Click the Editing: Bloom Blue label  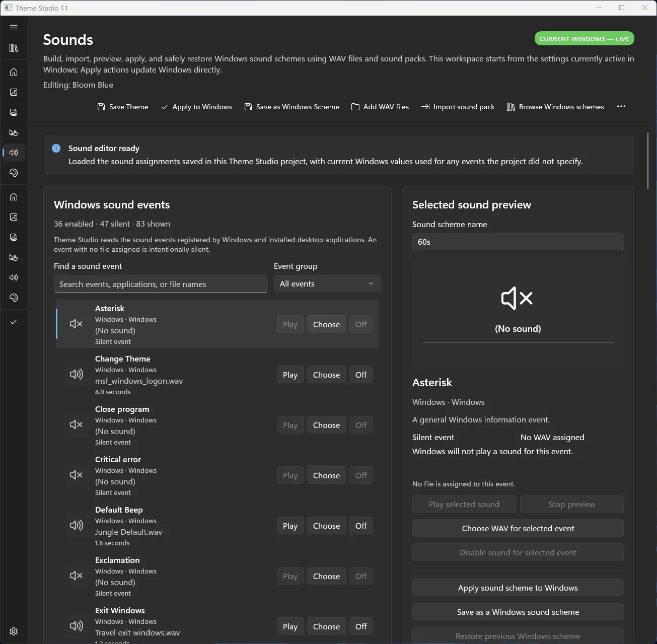[78, 85]
